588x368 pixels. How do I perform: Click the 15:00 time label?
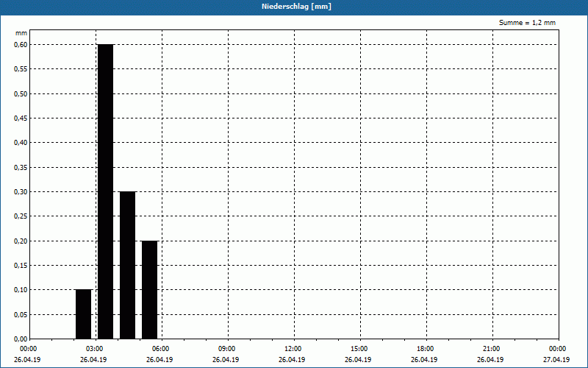pyautogui.click(x=359, y=349)
